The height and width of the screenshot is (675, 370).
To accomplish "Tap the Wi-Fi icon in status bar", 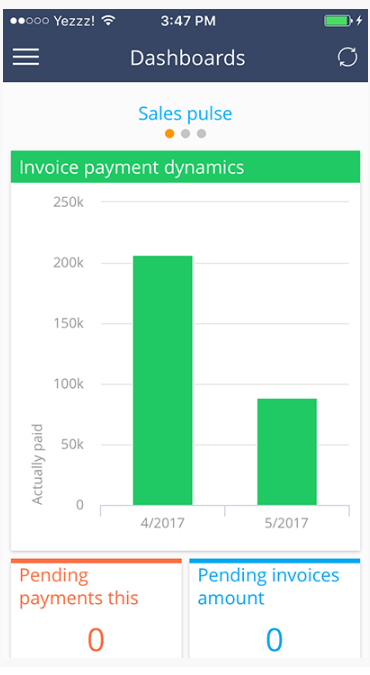I will (x=109, y=20).
